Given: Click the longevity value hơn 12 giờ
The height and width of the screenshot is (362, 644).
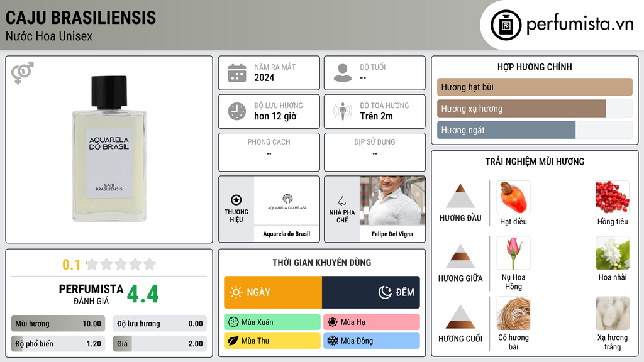Looking at the screenshot, I should pos(275,116).
